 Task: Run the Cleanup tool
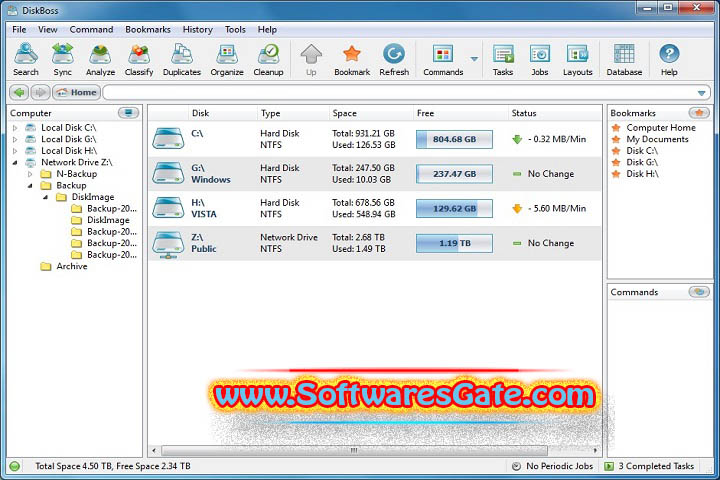(x=268, y=59)
